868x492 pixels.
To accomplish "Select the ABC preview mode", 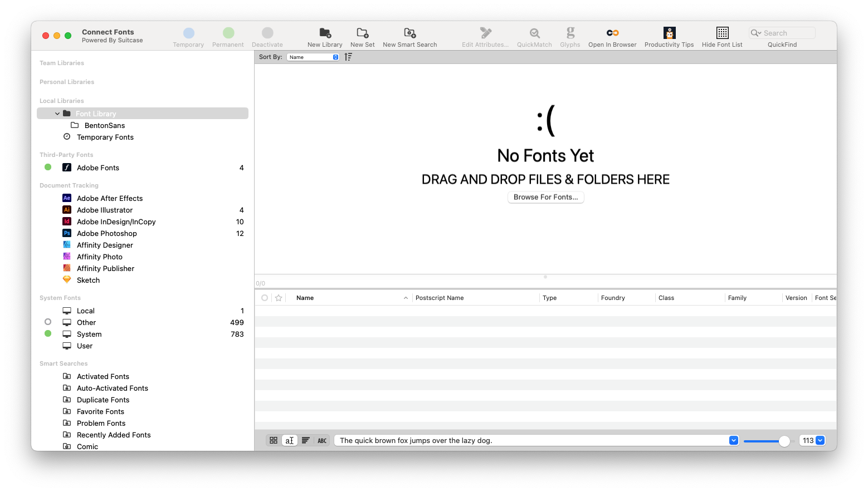I will [322, 440].
